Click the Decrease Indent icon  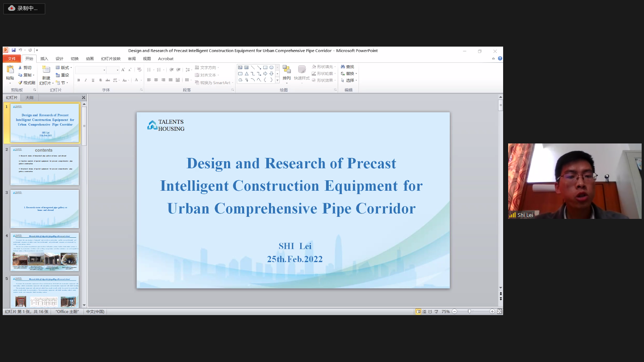click(x=171, y=70)
